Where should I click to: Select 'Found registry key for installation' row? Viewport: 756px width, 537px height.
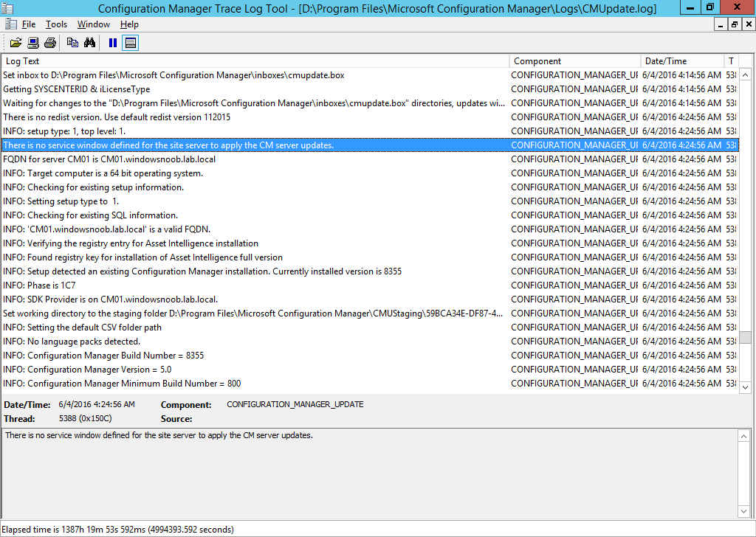[371, 257]
